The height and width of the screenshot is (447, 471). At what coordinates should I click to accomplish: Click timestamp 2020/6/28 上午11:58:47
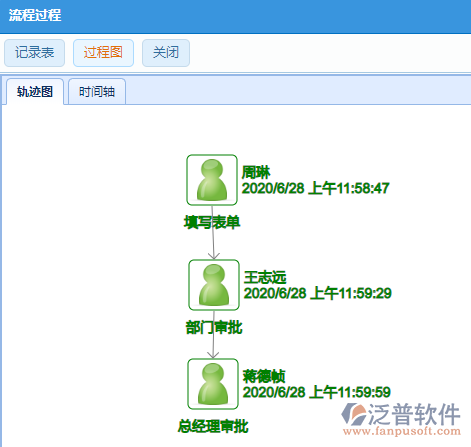[315, 188]
